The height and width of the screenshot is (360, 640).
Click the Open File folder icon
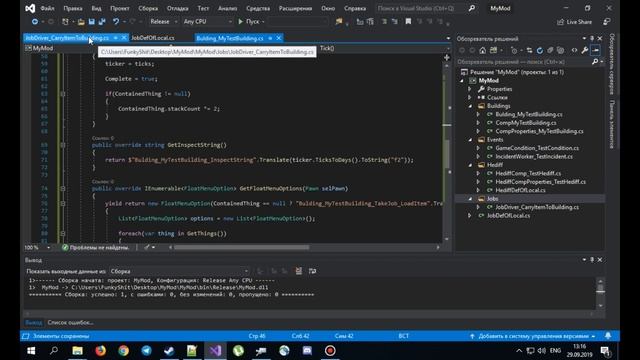[81, 22]
